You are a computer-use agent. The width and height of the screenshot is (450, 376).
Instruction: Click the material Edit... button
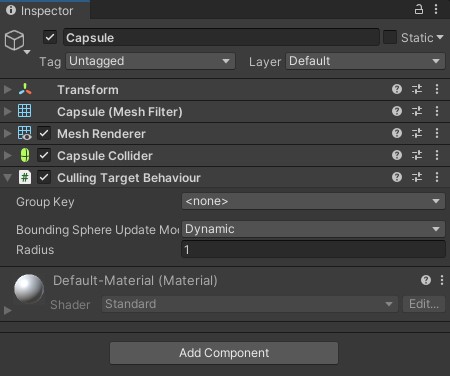pos(424,304)
